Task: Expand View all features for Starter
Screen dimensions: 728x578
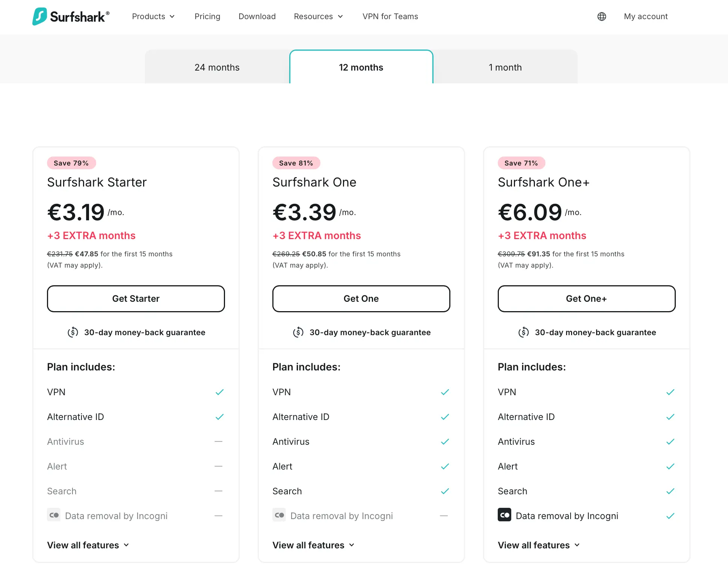Action: click(88, 545)
